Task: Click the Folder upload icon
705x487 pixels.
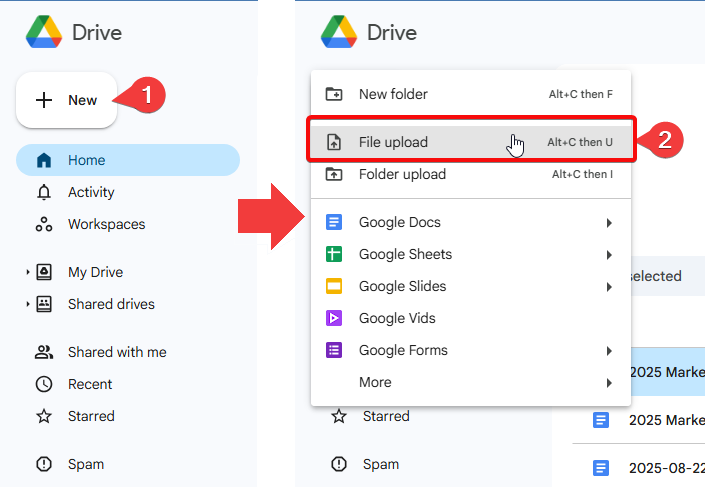Action: point(334,174)
